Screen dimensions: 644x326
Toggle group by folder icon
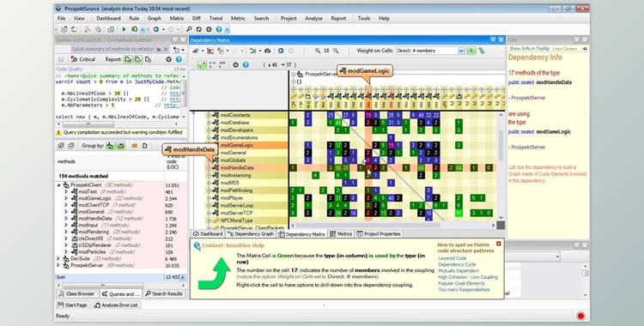(134, 146)
